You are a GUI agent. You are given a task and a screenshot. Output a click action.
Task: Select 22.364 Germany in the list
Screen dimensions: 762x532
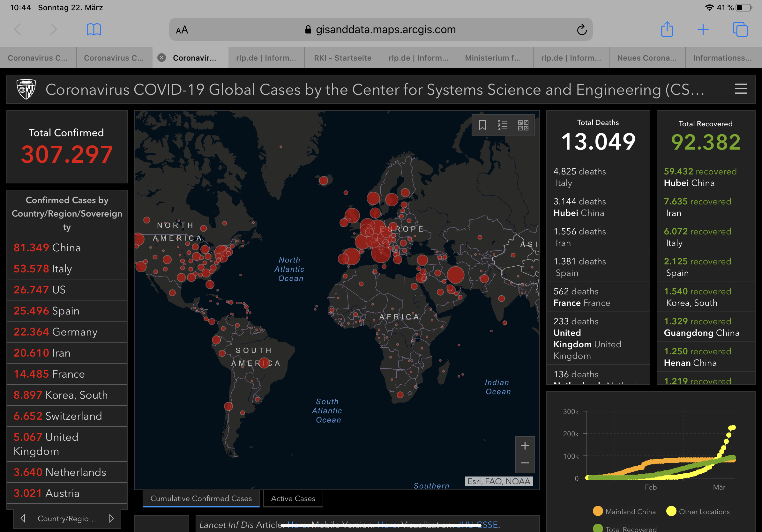tap(67, 332)
